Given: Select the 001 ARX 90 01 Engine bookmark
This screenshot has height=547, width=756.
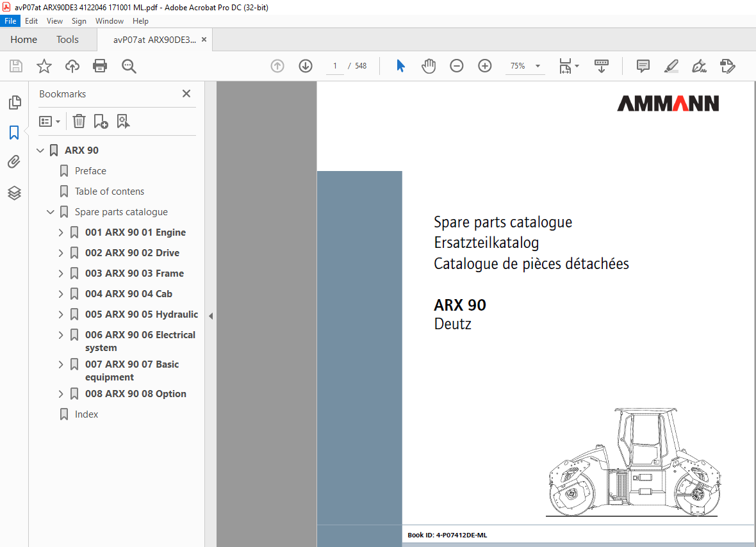Looking at the screenshot, I should [x=135, y=233].
